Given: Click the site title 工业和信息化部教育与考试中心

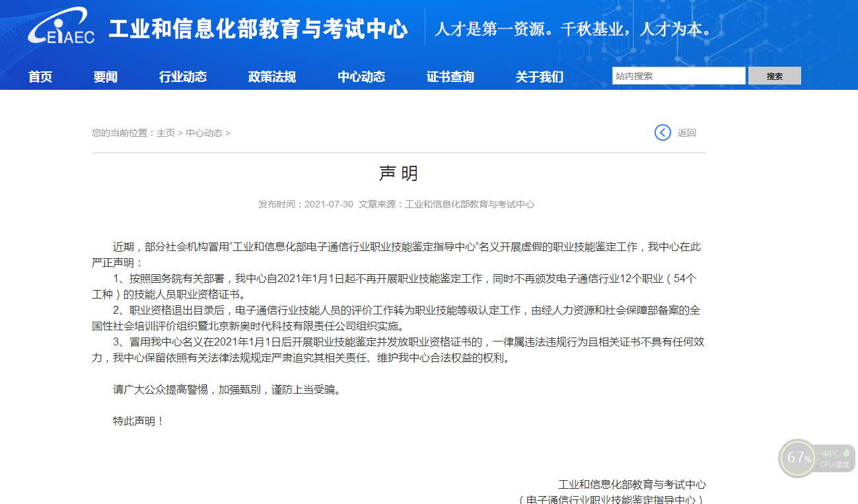Looking at the screenshot, I should (258, 29).
